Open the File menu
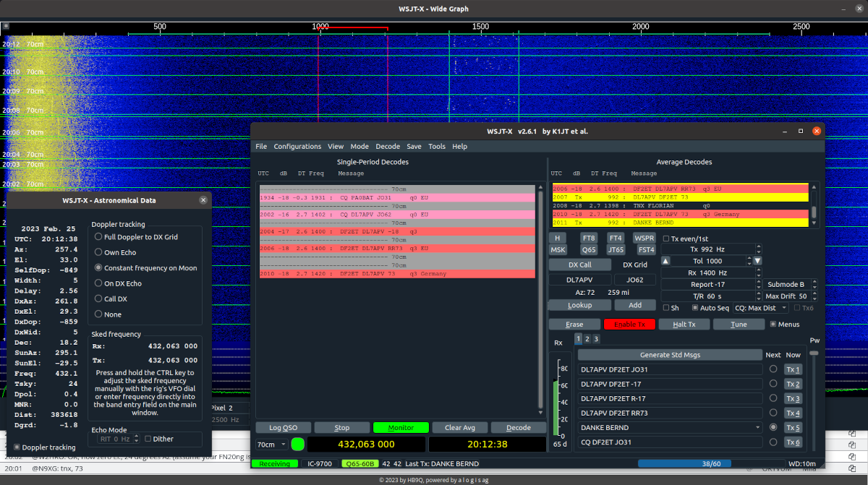The height and width of the screenshot is (485, 868). pyautogui.click(x=261, y=146)
